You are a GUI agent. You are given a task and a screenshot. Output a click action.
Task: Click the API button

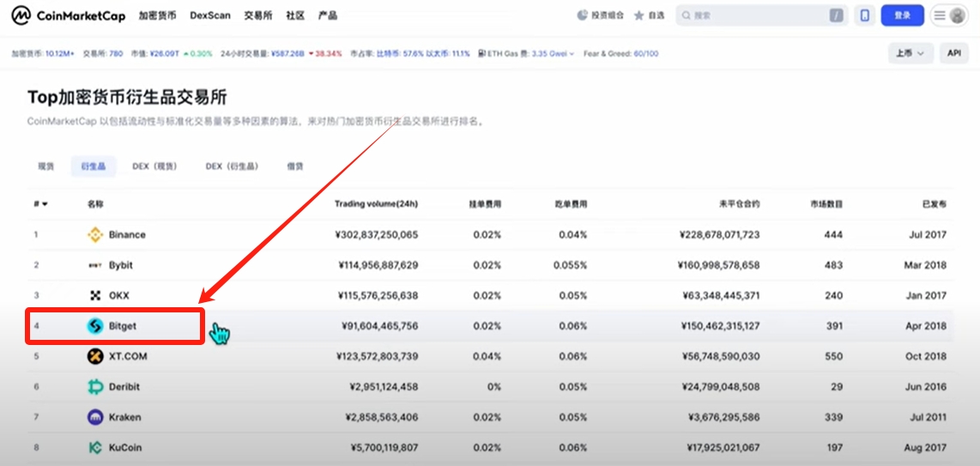[953, 54]
